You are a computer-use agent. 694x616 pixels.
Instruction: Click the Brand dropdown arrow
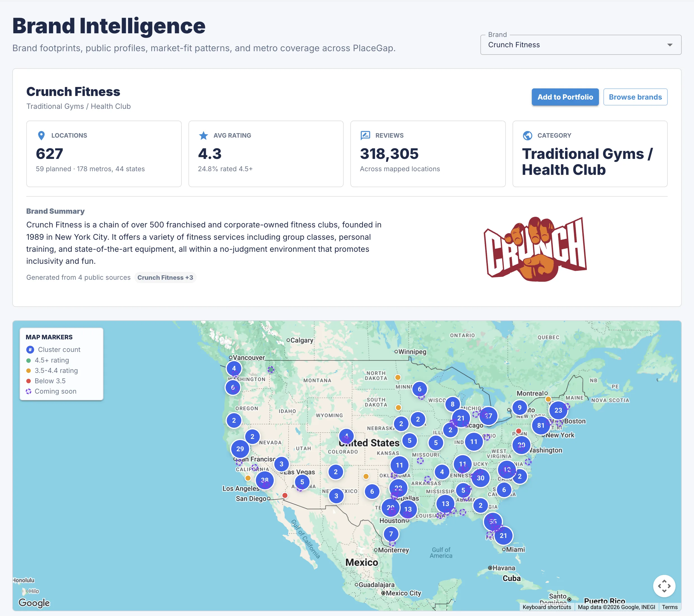click(x=670, y=45)
